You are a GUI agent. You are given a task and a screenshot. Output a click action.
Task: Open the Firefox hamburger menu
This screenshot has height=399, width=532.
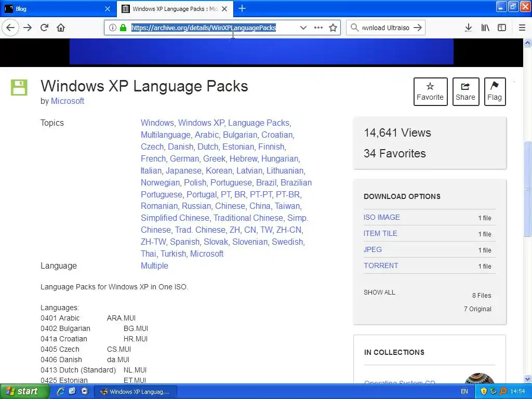(522, 28)
